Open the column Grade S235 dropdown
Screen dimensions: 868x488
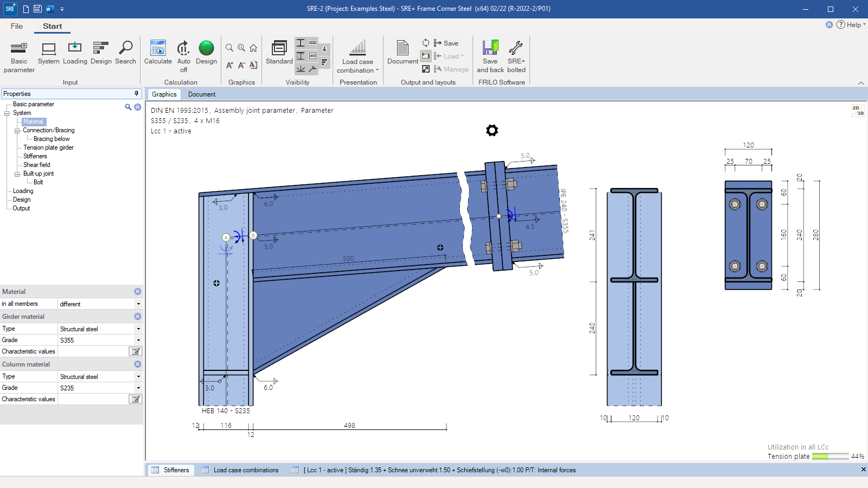tap(138, 388)
